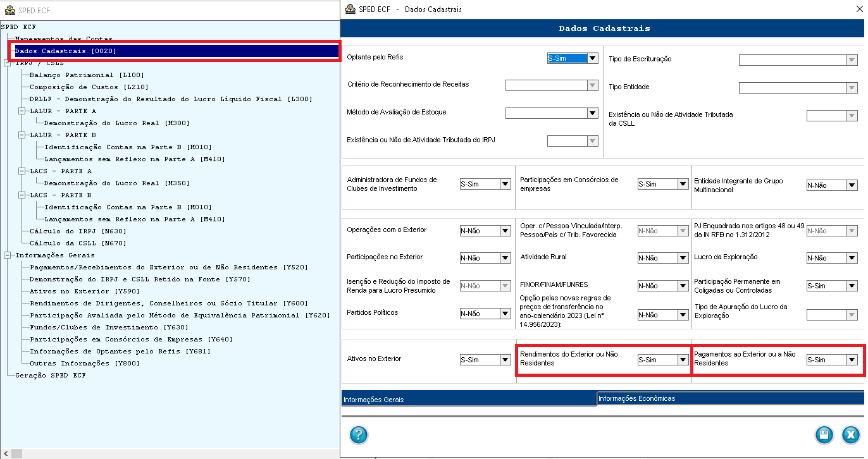868x459 pixels.
Task: Open Fundos/Clubes de Investimento [Y630]
Action: 109,327
